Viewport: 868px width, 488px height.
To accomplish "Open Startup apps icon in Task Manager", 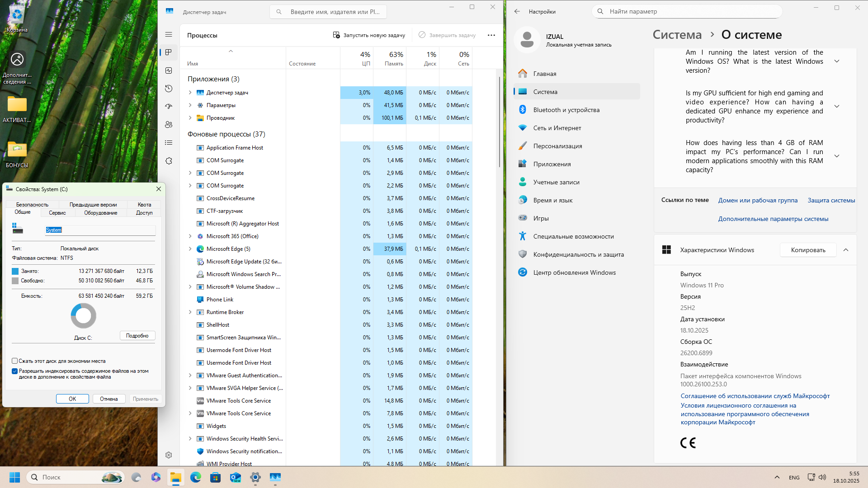I will (x=169, y=107).
